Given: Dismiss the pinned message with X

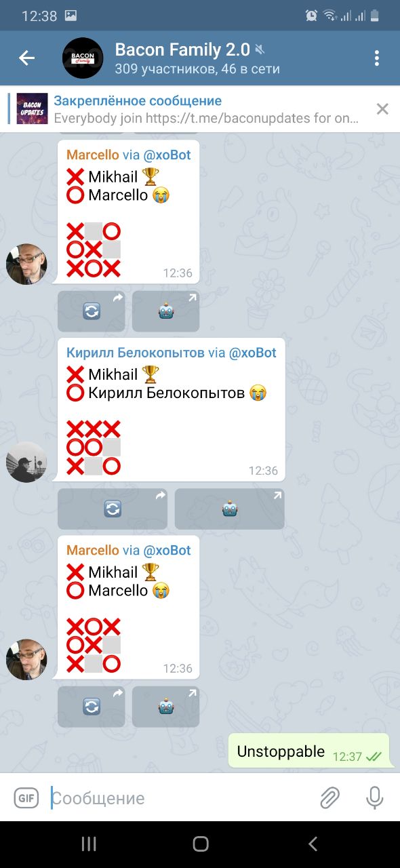Looking at the screenshot, I should 382,108.
